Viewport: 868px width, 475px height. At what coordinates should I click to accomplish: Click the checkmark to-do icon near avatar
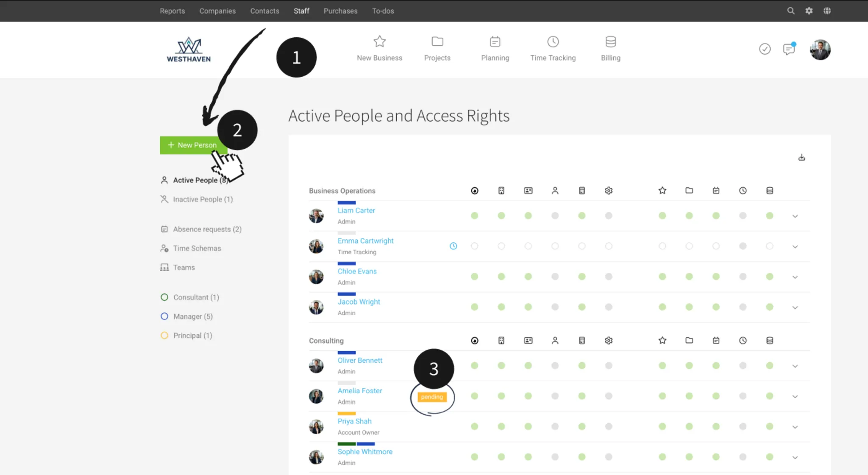[x=765, y=49]
